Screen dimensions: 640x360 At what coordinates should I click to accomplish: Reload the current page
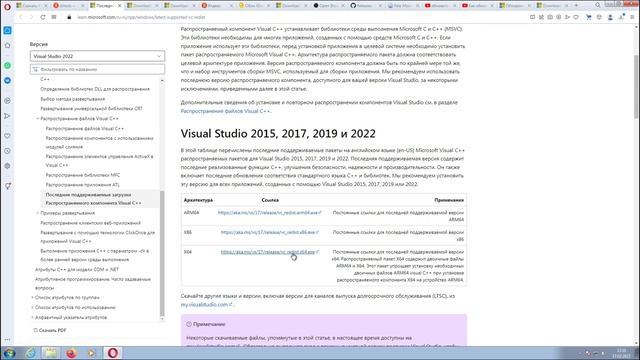pyautogui.click(x=43, y=17)
